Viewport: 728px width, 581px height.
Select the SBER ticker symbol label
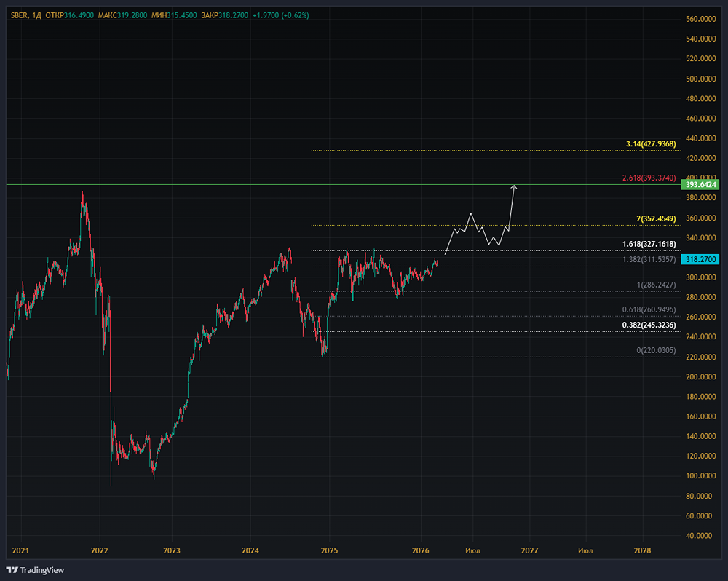click(19, 15)
